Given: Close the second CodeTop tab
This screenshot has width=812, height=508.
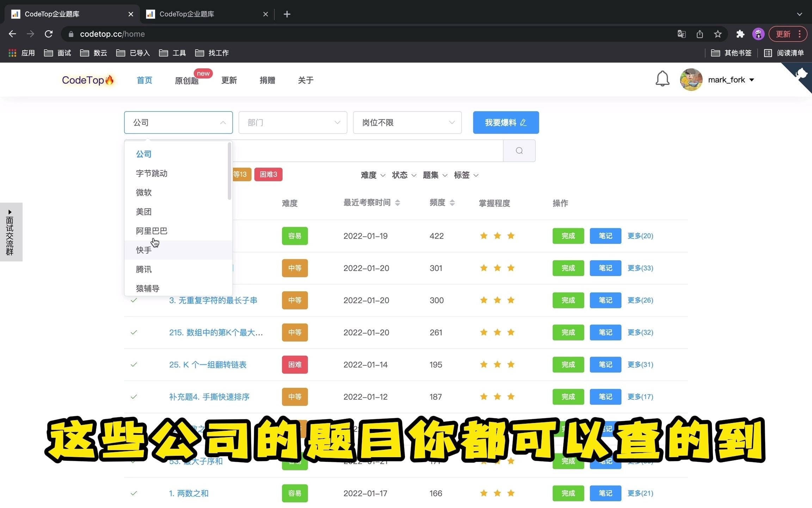Looking at the screenshot, I should 265,14.
